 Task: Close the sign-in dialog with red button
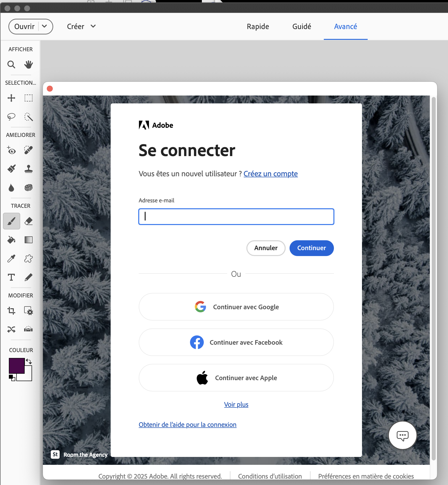(50, 89)
